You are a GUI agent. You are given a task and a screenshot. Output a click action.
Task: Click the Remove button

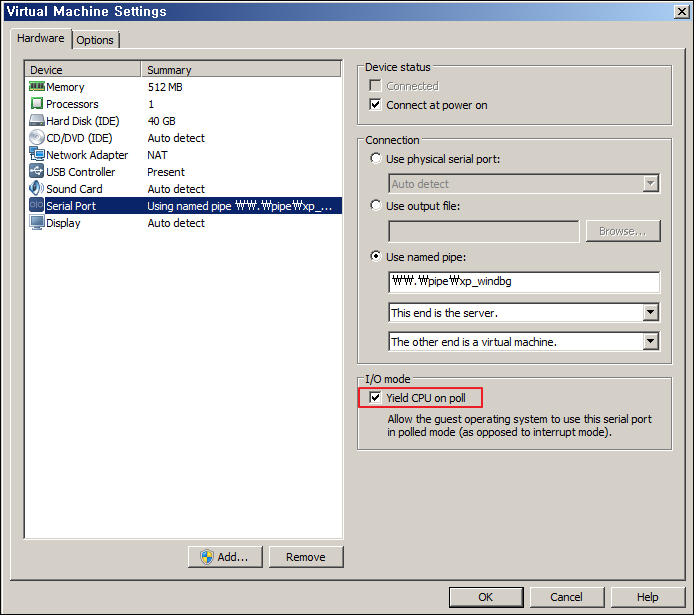(x=306, y=557)
